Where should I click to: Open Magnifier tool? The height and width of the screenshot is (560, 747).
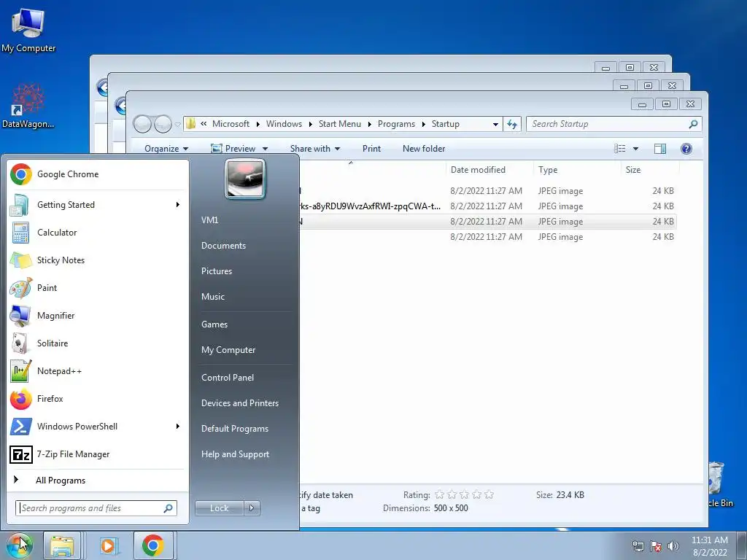98,316
